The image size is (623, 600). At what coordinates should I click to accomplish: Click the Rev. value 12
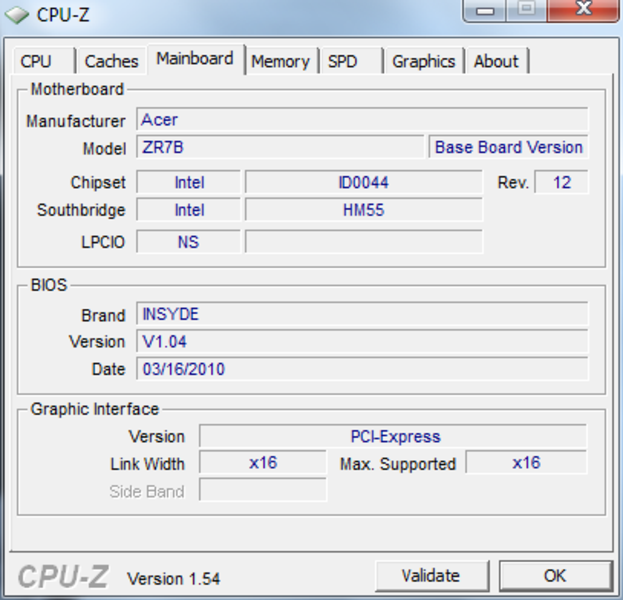point(561,182)
